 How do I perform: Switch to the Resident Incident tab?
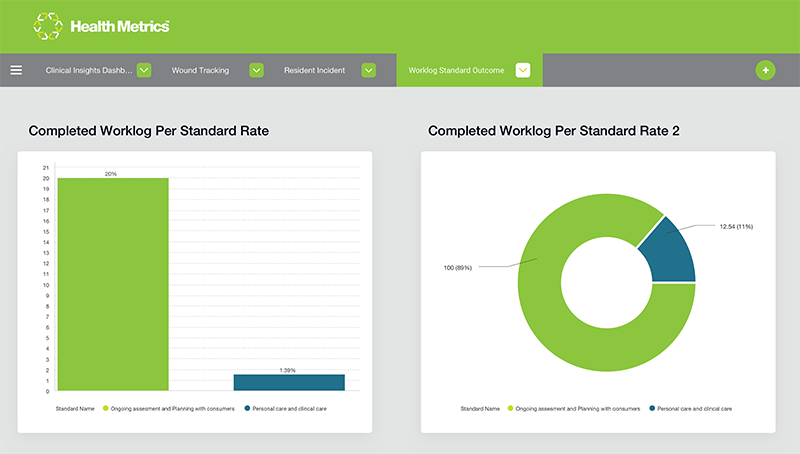[314, 70]
